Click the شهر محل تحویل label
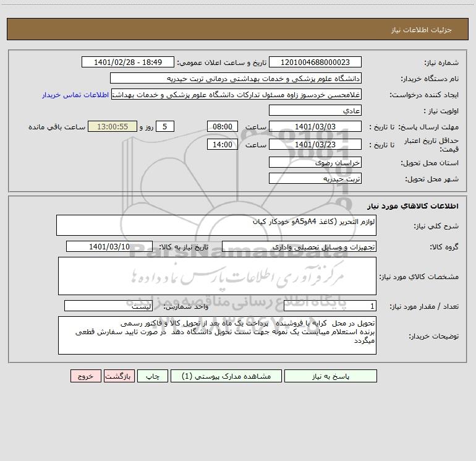Screen dimensions: 476x461 (x=431, y=179)
